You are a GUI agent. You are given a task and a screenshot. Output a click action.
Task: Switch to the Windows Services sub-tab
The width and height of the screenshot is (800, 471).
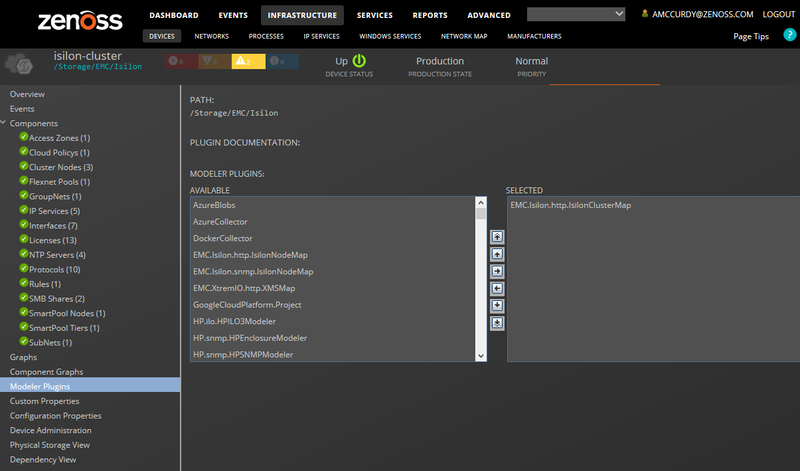pos(390,36)
